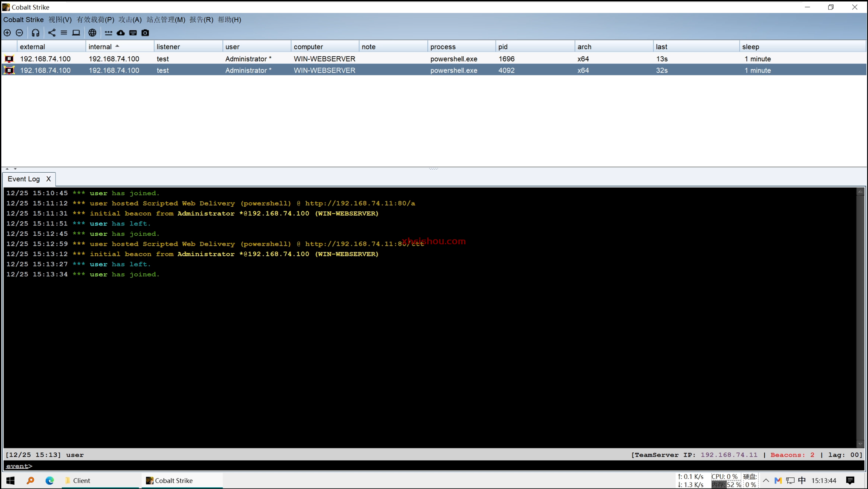Select beacon row with pid 4092
868x489 pixels.
coord(434,70)
